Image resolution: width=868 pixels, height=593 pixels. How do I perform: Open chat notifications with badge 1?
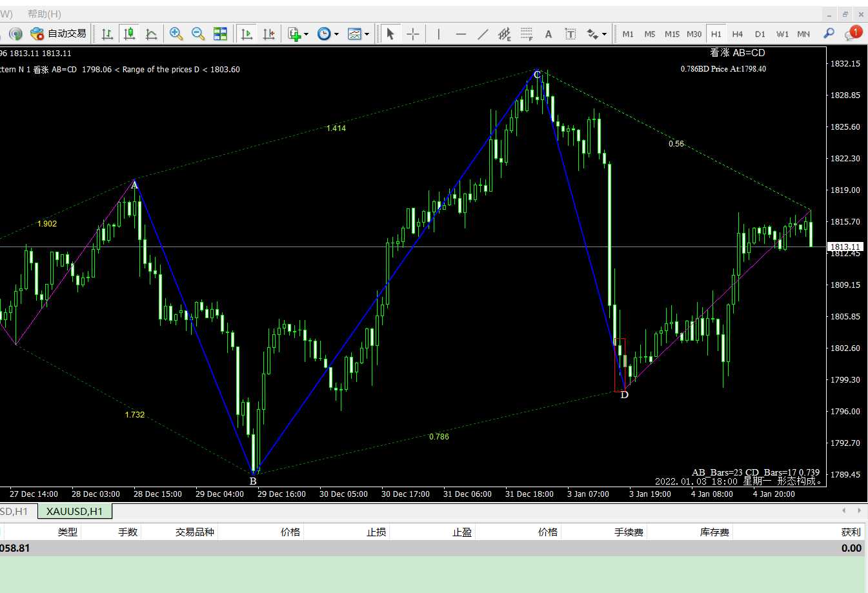853,34
